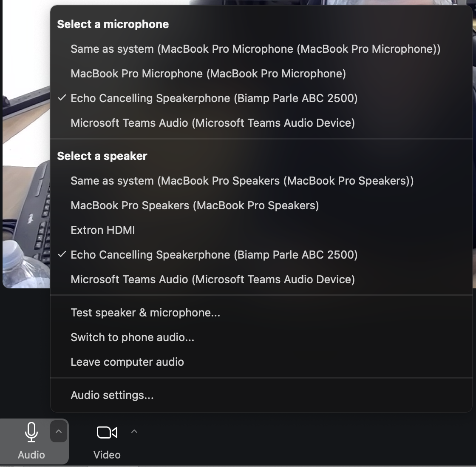Mute microphone via Audio icon
The image size is (476, 467).
click(x=31, y=432)
